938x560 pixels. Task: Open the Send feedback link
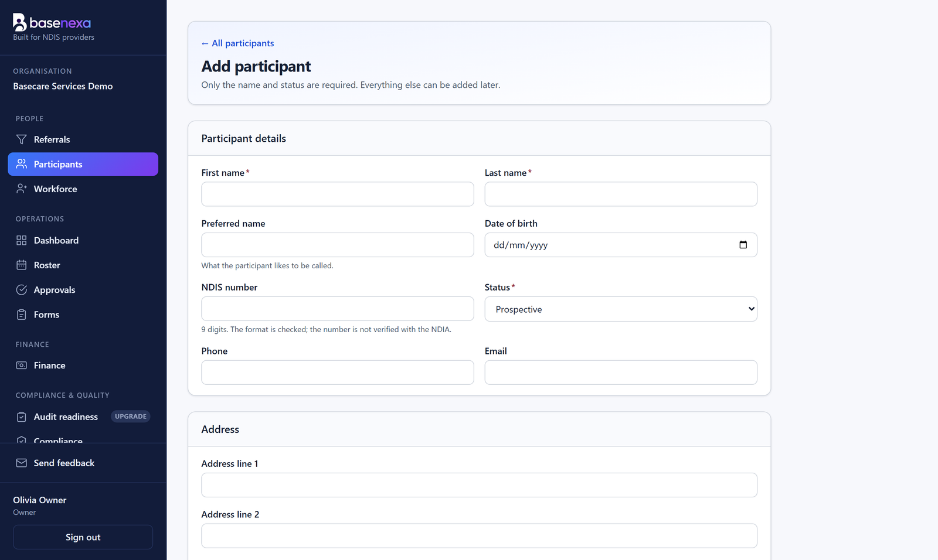click(x=83, y=463)
